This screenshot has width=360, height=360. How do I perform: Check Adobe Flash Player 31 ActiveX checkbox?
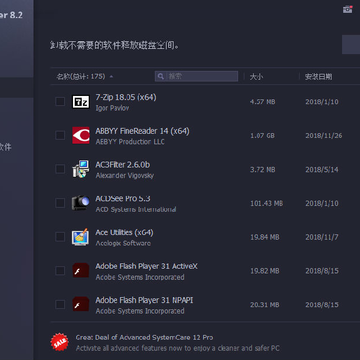click(x=60, y=270)
